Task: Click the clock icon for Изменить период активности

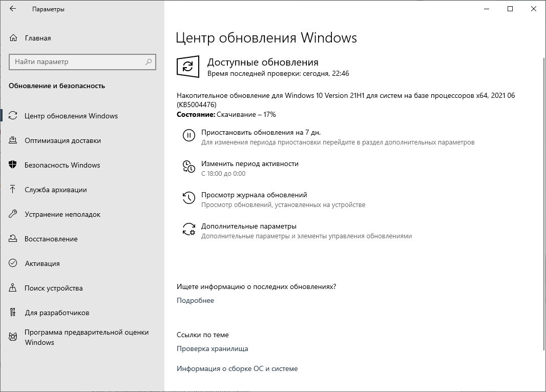Action: click(188, 167)
